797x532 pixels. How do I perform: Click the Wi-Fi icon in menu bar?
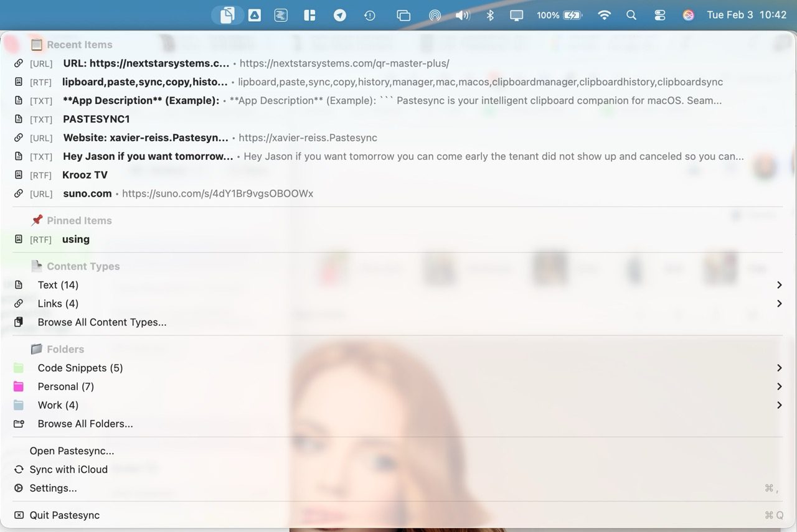[604, 15]
